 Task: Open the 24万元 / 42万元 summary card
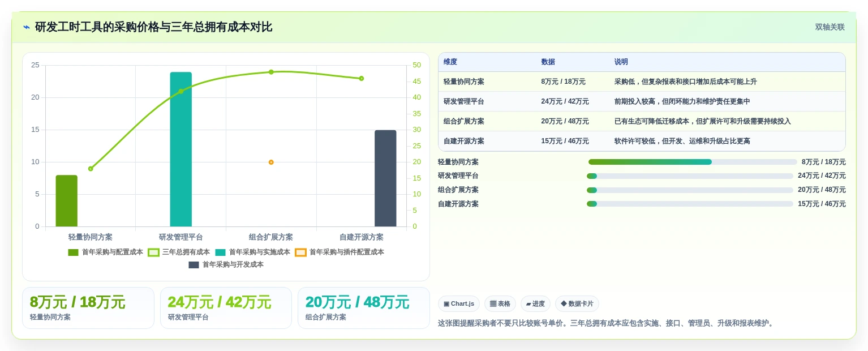[226, 308]
